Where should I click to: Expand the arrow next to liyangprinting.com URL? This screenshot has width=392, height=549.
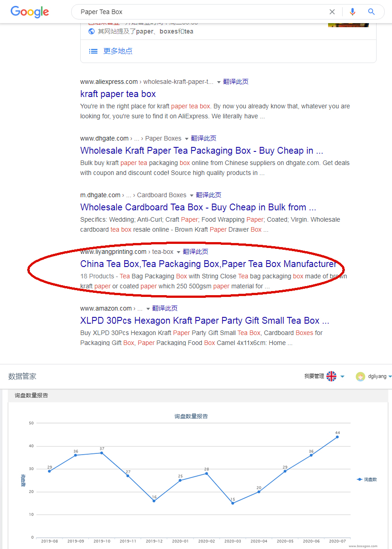pos(179,252)
